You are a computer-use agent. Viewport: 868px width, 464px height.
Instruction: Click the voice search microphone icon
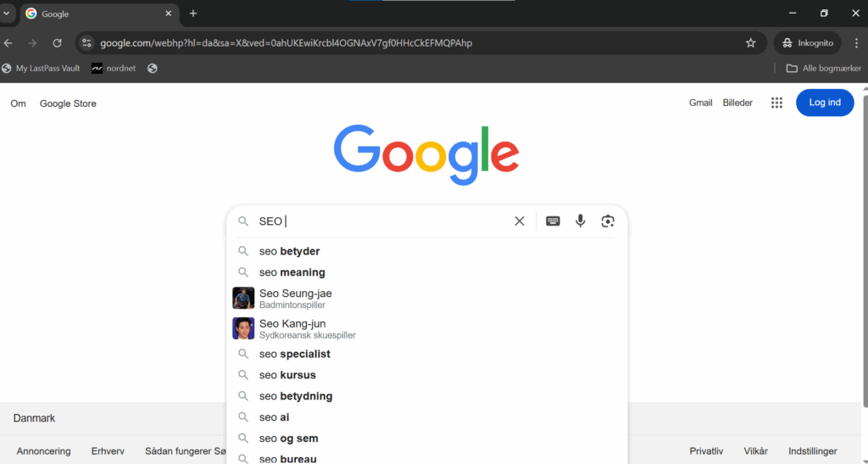tap(580, 221)
